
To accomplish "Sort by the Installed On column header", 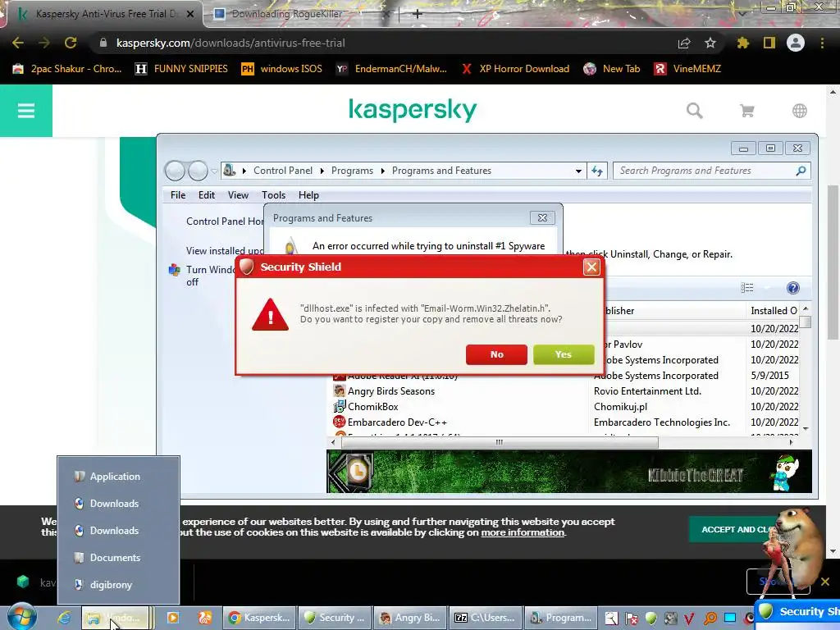I will coord(773,311).
